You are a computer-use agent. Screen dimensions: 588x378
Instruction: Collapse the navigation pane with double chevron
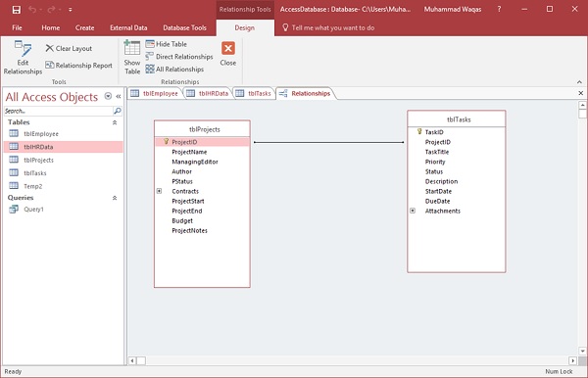[x=119, y=96]
